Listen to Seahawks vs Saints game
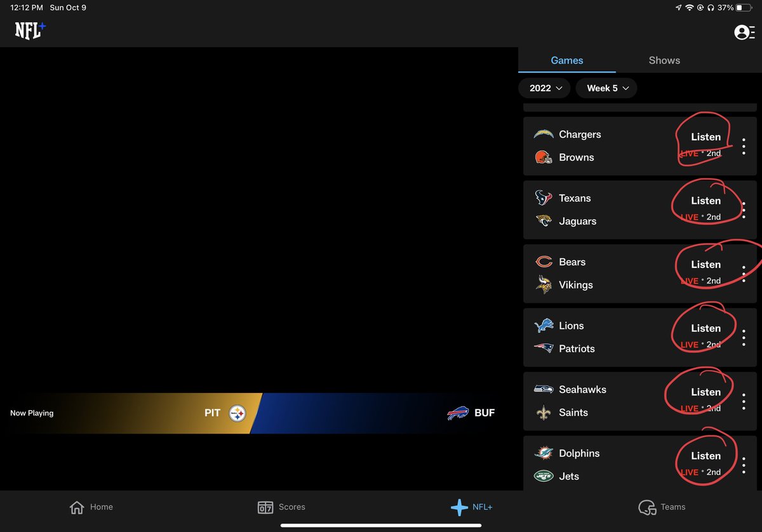This screenshot has height=532, width=762. (705, 392)
